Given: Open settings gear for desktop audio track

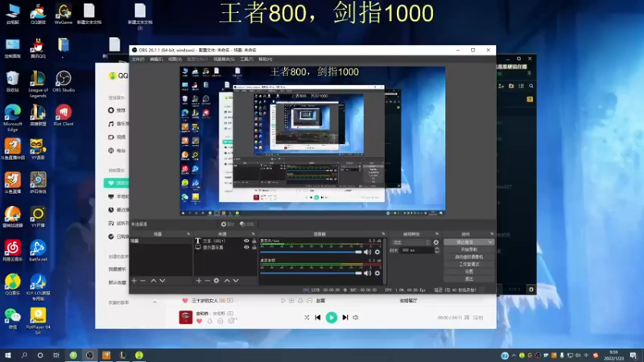Looking at the screenshot, I should [378, 273].
